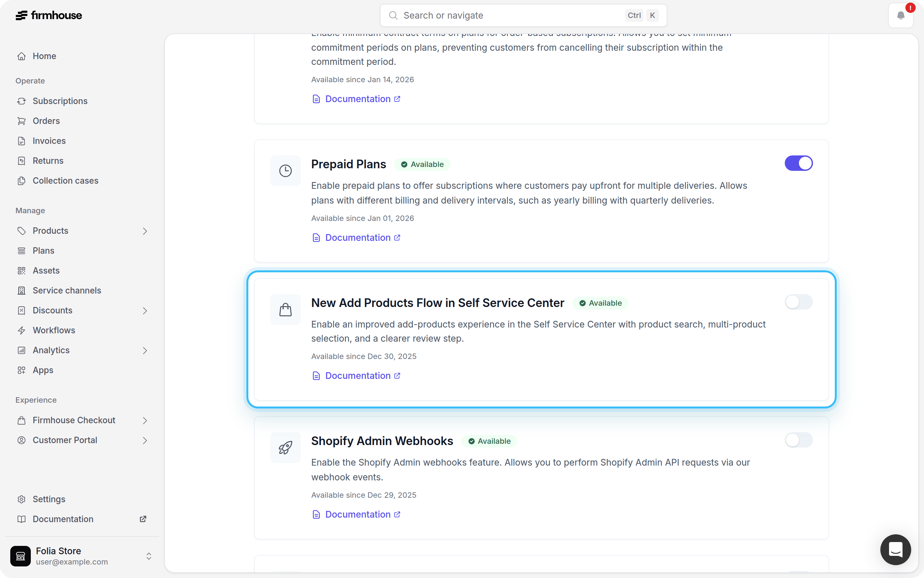Click 'Available since Jan 14, 2026' text
The image size is (924, 578).
click(362, 80)
